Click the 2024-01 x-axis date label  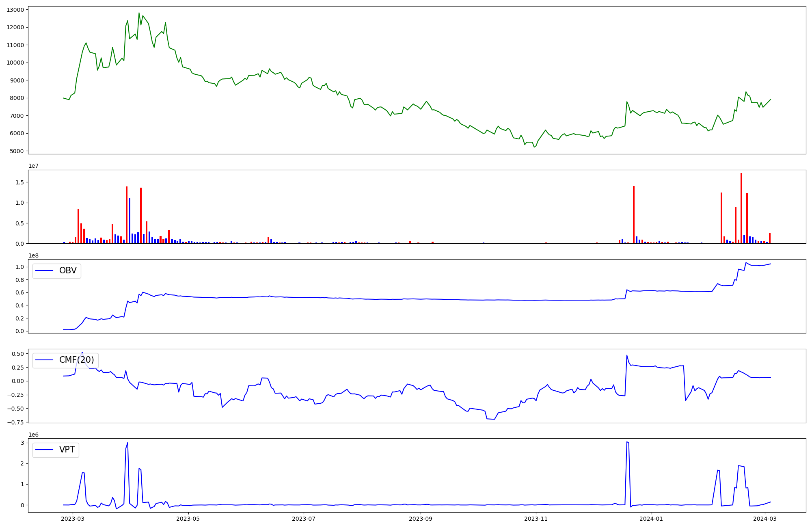651,519
